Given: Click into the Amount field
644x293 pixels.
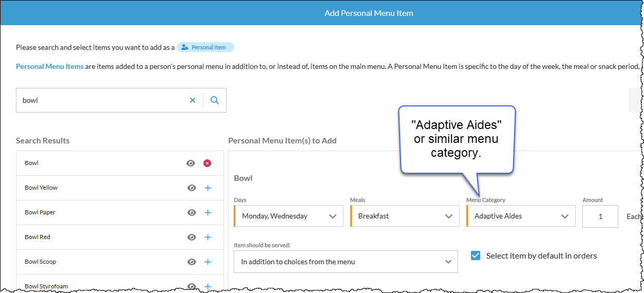Looking at the screenshot, I should click(x=600, y=216).
